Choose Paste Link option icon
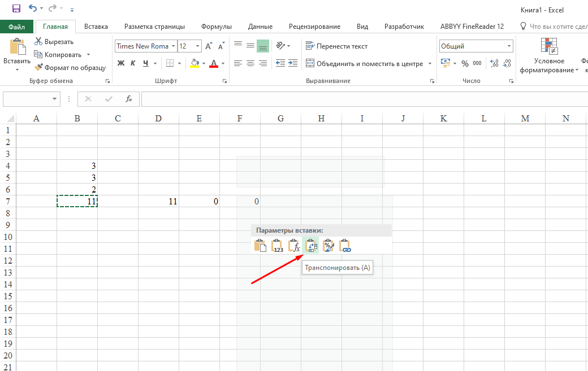Image resolution: width=588 pixels, height=371 pixels. pyautogui.click(x=345, y=246)
